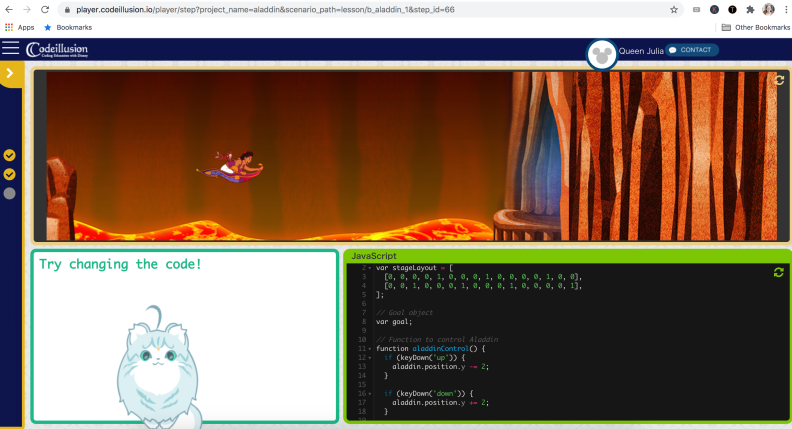The height and width of the screenshot is (429, 792).
Task: Click the address bar URL
Action: pos(265,10)
